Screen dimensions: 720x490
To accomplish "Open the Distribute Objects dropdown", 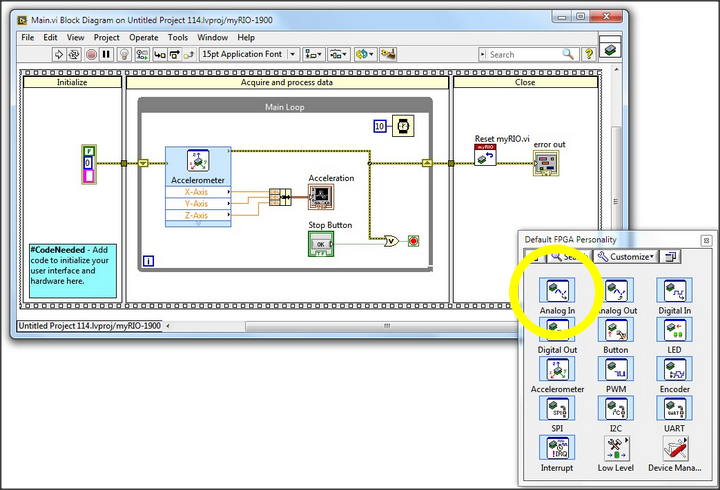I will 339,55.
